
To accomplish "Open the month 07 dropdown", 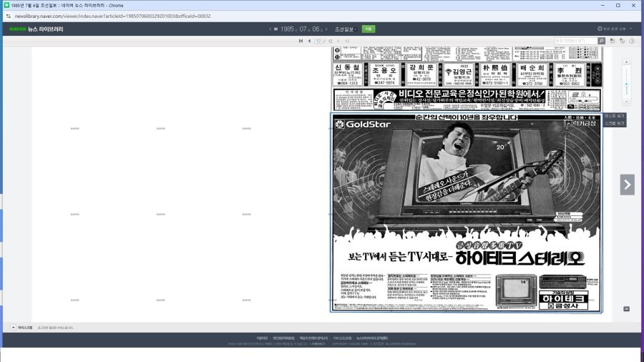I will pos(304,29).
